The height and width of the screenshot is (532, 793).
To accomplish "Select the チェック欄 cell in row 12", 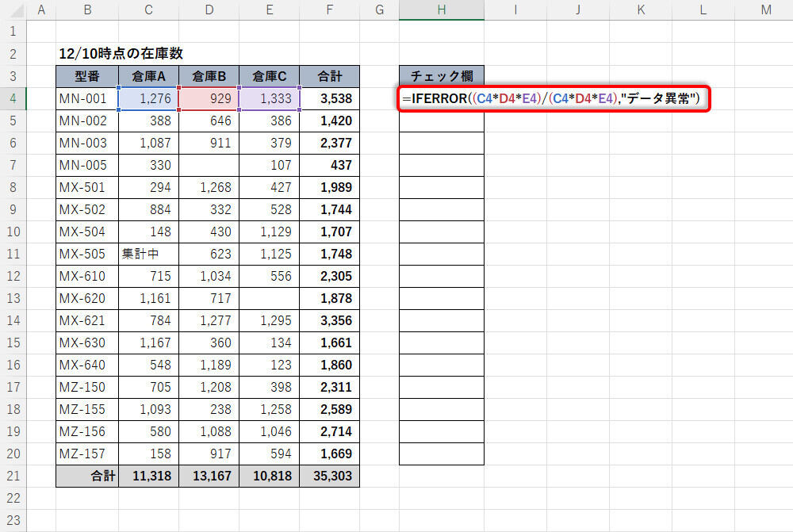I will [x=442, y=276].
